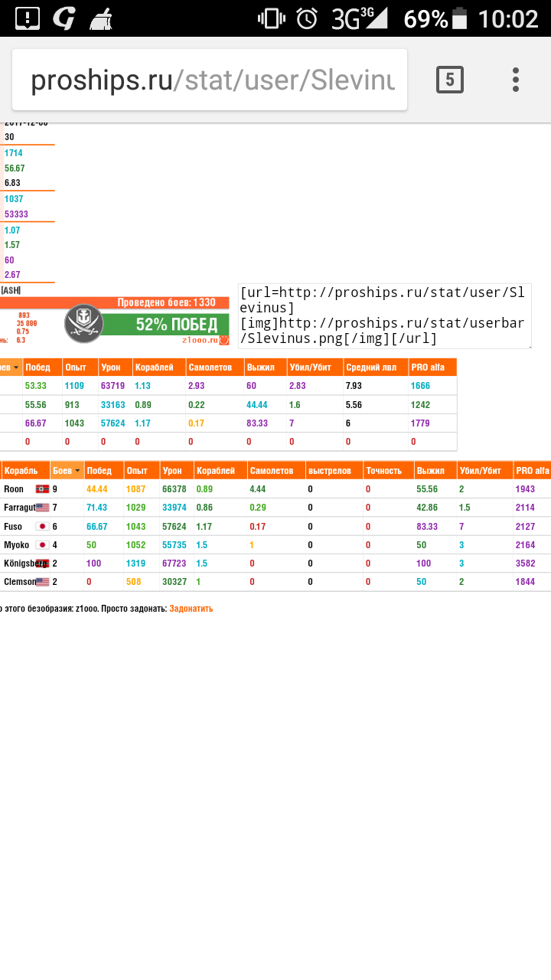This screenshot has width=551, height=980.
Task: Click the Farragut US flag icon
Action: click(42, 508)
